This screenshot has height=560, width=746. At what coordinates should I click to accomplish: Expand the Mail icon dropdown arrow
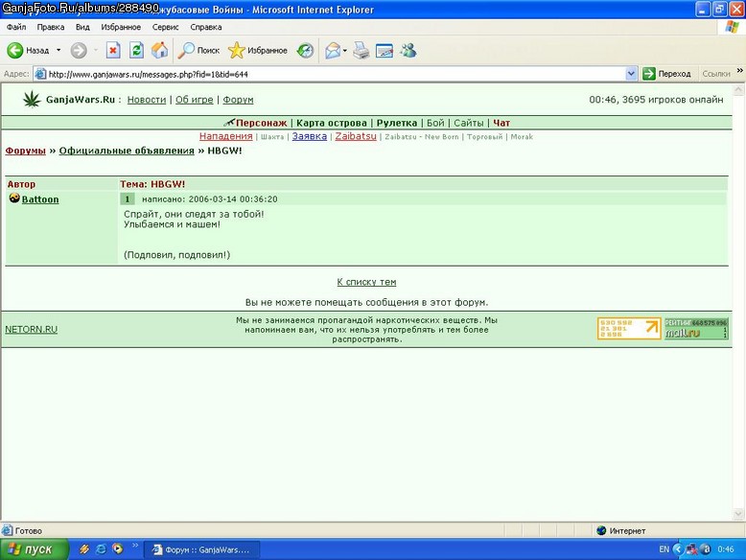coord(345,51)
